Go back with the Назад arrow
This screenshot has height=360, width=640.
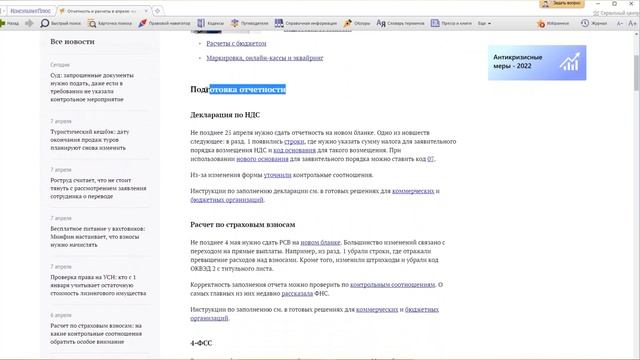click(x=9, y=23)
